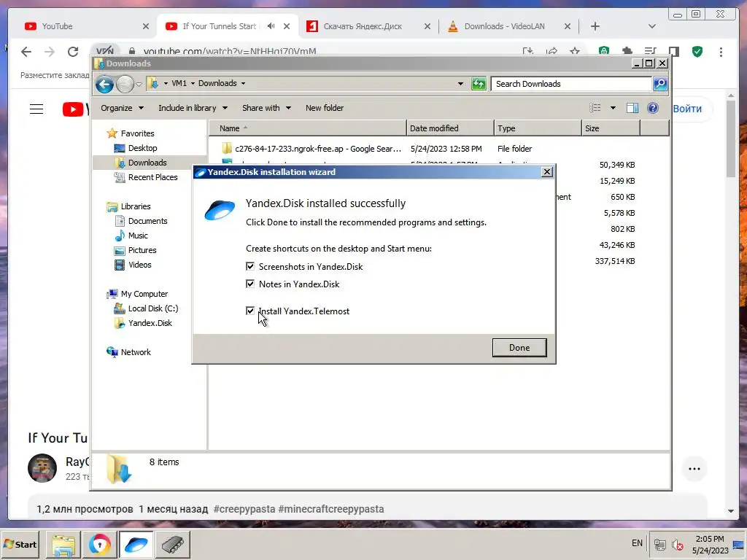The width and height of the screenshot is (747, 560).
Task: Select Desktop in navigation pane
Action: [x=142, y=148]
